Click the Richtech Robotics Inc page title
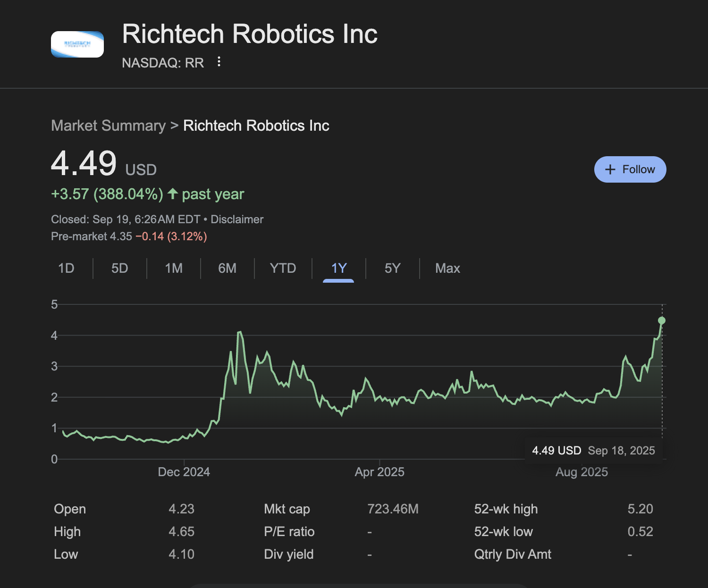Viewport: 708px width, 588px height. point(250,34)
